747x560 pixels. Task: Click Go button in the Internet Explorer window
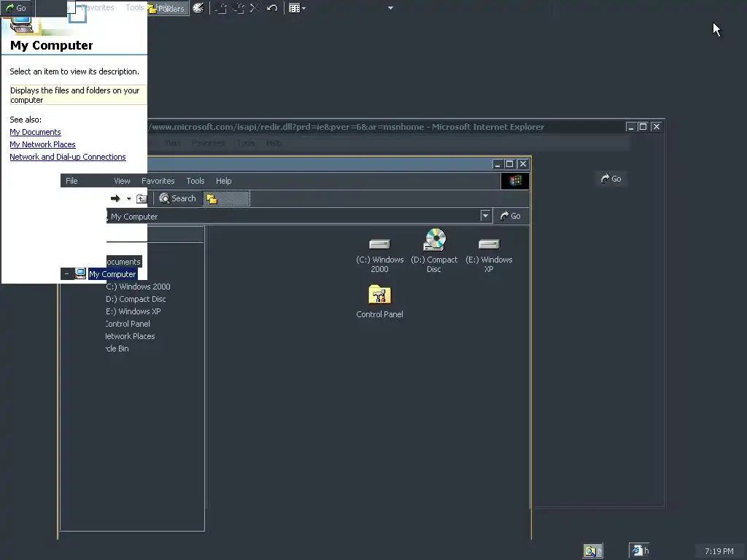pyautogui.click(x=611, y=179)
